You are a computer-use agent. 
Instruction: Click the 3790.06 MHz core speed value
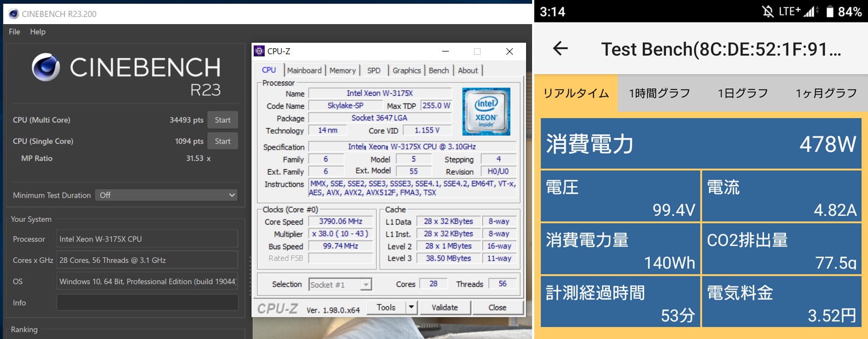point(340,221)
